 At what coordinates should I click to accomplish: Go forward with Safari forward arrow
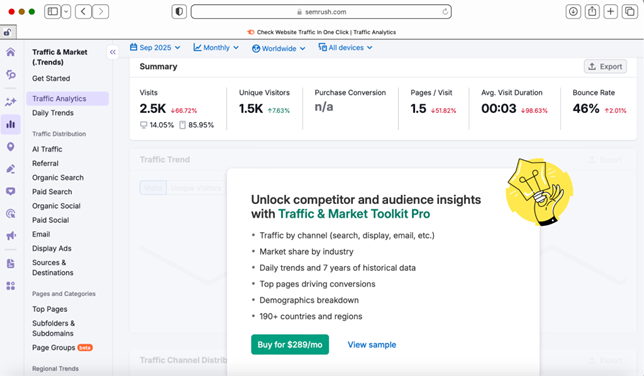[101, 12]
